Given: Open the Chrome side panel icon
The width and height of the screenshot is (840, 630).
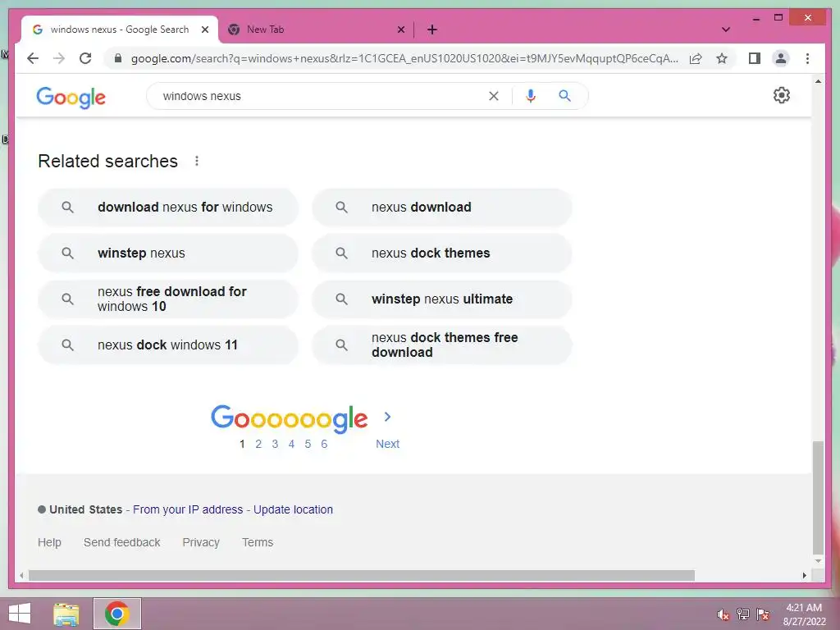Looking at the screenshot, I should click(755, 58).
